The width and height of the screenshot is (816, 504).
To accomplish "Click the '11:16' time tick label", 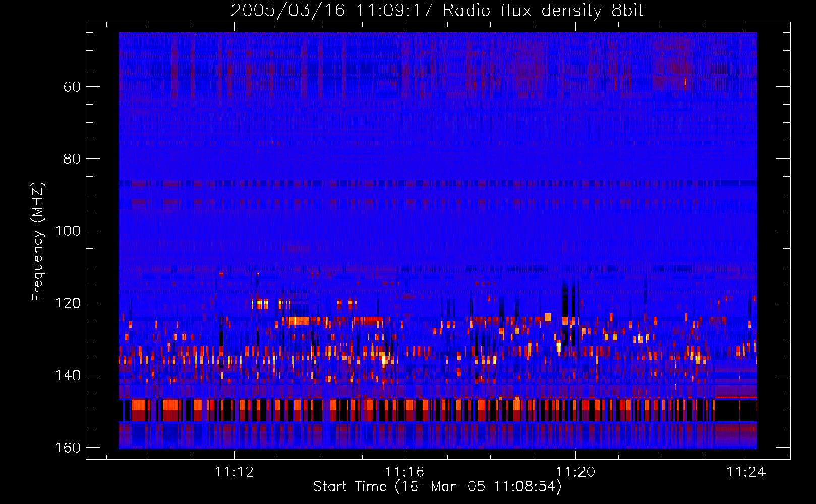I will click(405, 472).
